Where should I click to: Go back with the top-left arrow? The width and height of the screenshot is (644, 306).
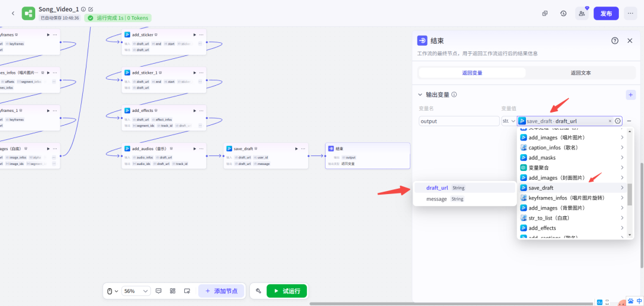tap(13, 13)
